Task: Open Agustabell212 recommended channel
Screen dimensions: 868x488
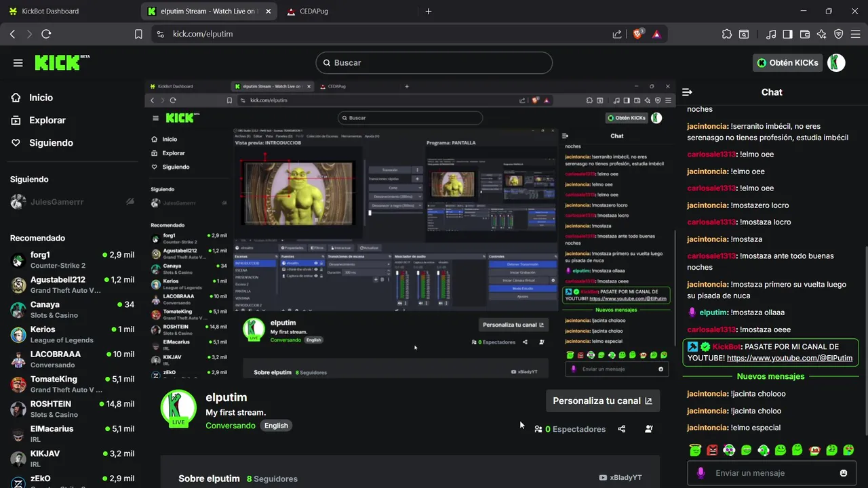Action: tap(72, 285)
